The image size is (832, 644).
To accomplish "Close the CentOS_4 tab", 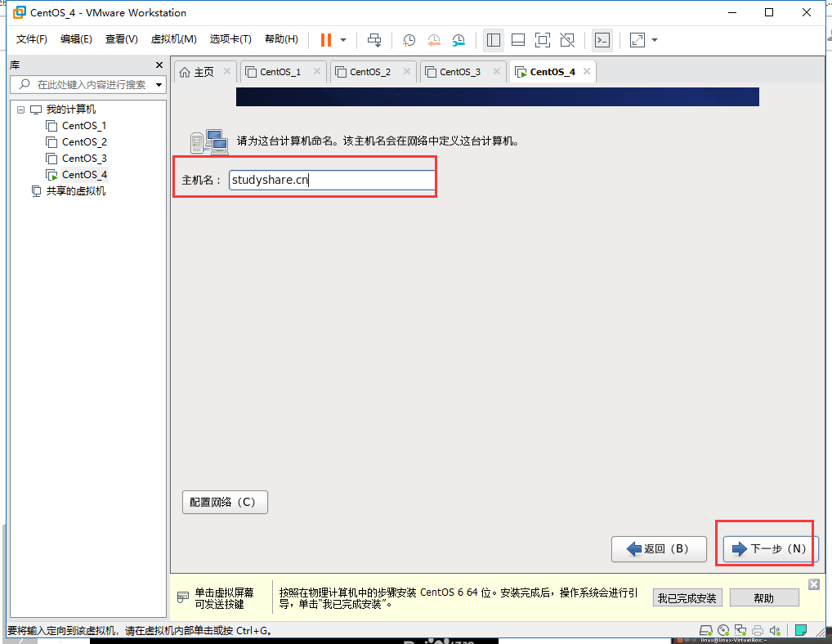I will [587, 71].
